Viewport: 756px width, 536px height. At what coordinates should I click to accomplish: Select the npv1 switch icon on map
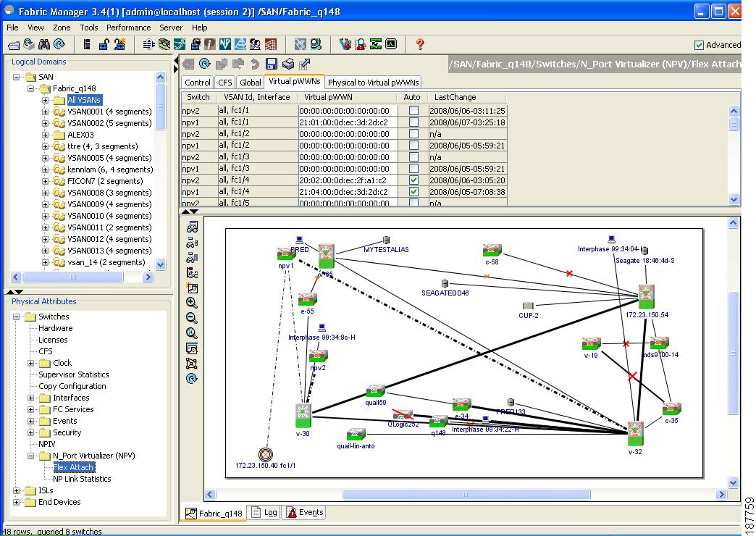(285, 254)
